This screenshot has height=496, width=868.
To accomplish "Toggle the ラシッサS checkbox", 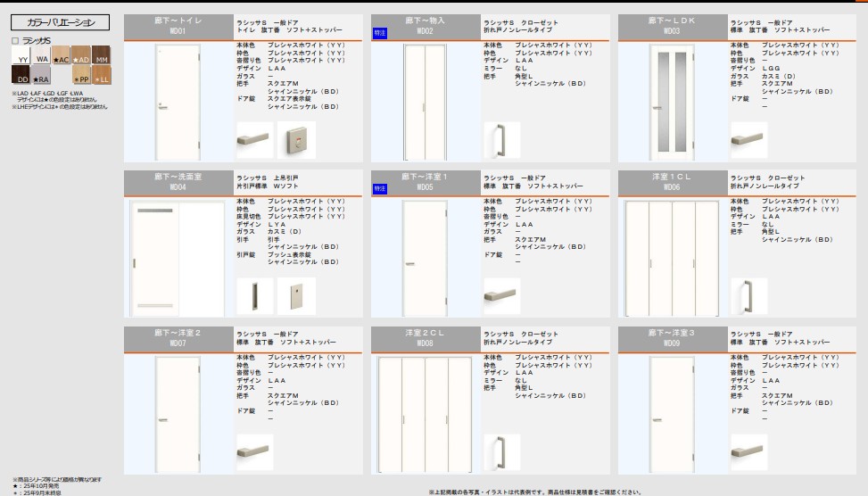I will coord(15,40).
